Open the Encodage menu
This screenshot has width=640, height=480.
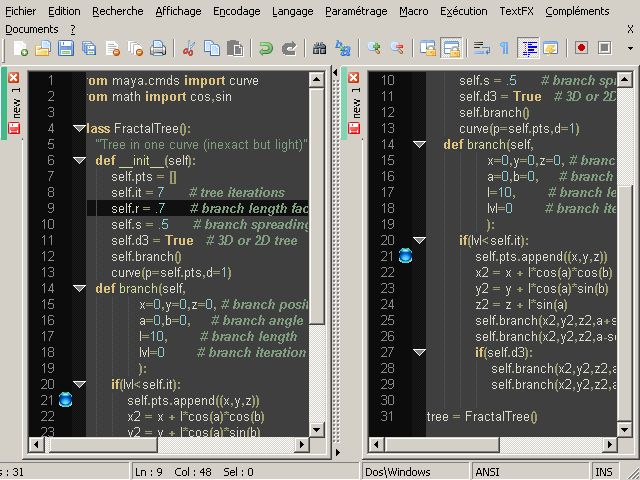pyautogui.click(x=236, y=12)
